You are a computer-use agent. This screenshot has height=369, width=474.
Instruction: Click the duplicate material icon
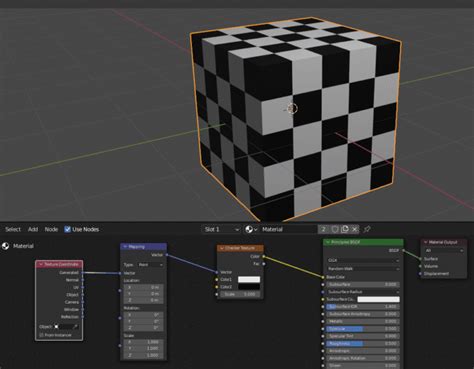pyautogui.click(x=345, y=229)
